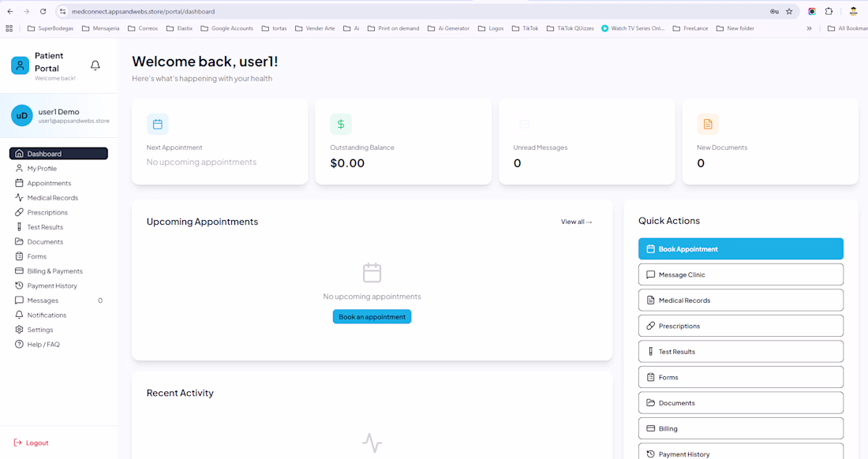Screen dimensions: 868x459
Task: Click the Billing & Payments card icon in the sidebar
Action: [19, 271]
